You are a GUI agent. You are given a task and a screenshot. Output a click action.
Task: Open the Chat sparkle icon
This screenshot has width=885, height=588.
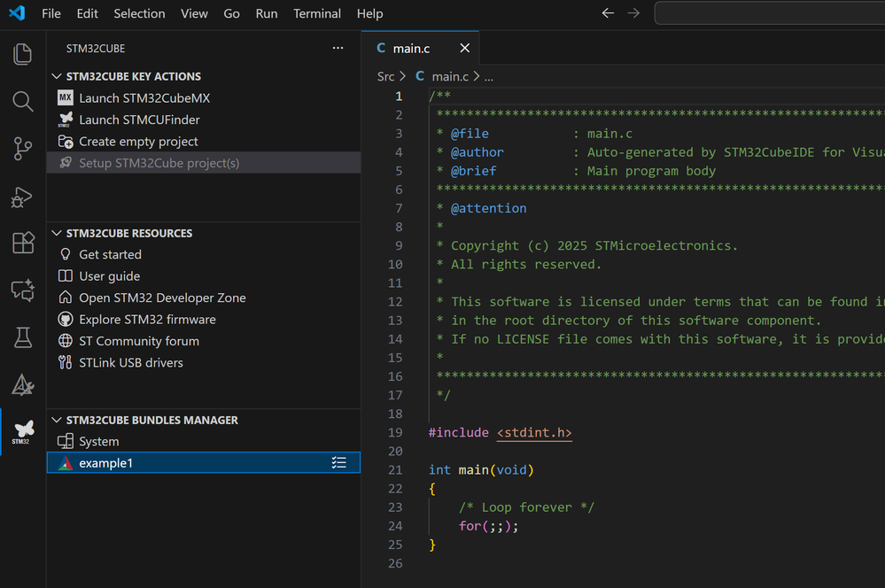[x=23, y=290]
